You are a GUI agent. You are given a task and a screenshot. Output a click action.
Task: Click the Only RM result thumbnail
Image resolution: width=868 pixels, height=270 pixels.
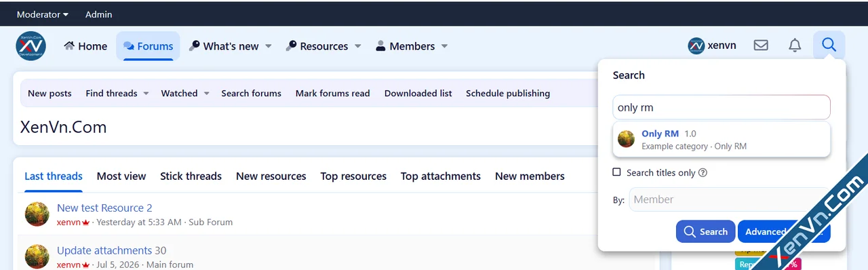(627, 139)
